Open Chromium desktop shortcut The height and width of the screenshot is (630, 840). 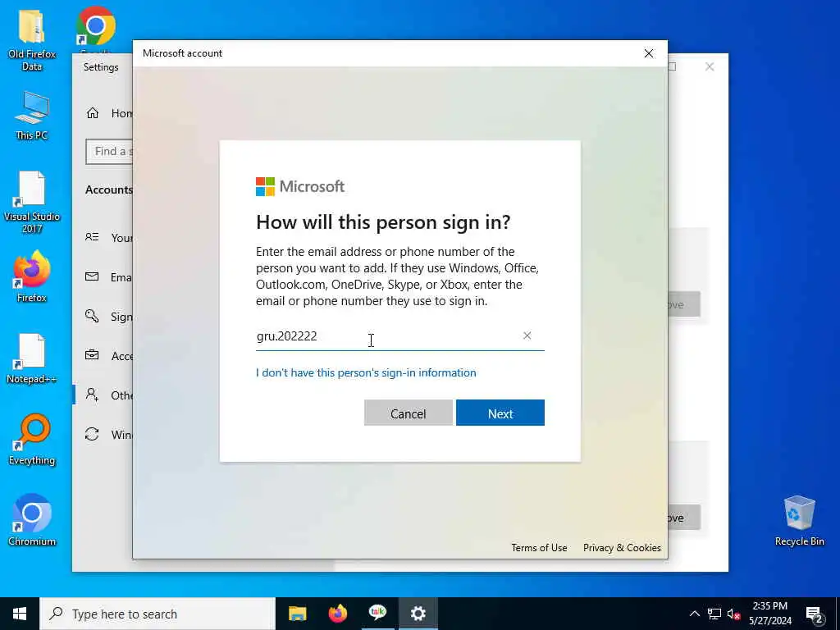[32, 520]
